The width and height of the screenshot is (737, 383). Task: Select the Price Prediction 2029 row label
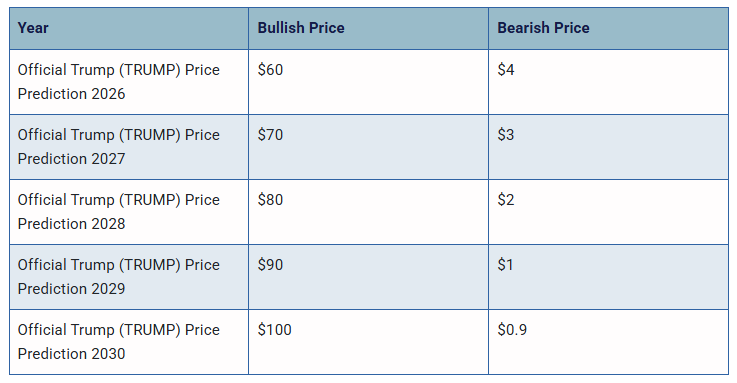[118, 276]
